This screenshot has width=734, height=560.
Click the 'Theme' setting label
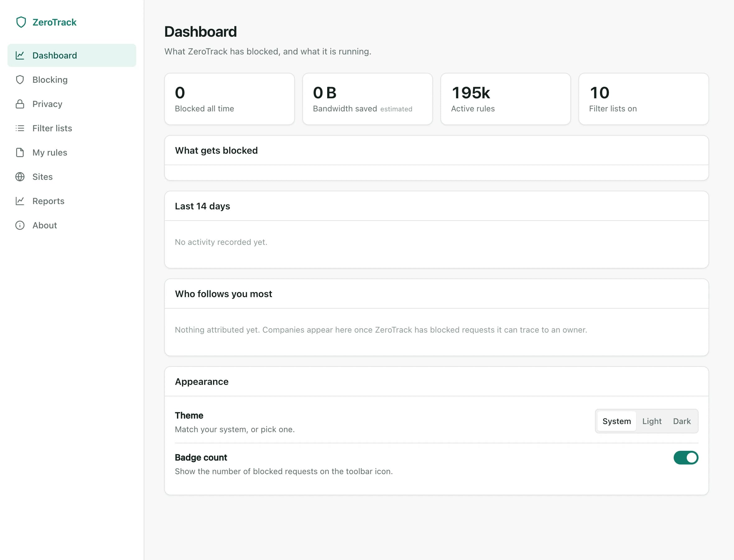click(189, 415)
